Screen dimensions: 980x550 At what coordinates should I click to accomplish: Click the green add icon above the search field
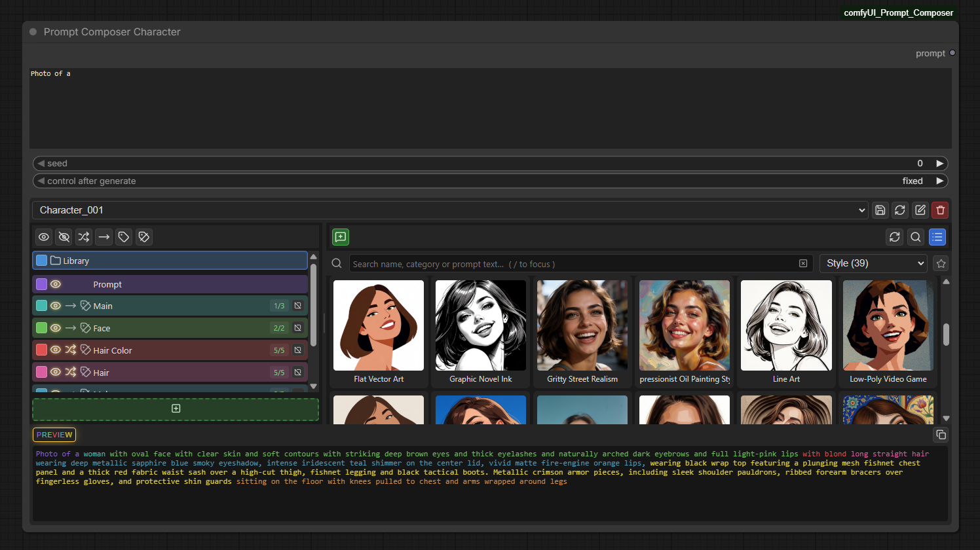341,237
